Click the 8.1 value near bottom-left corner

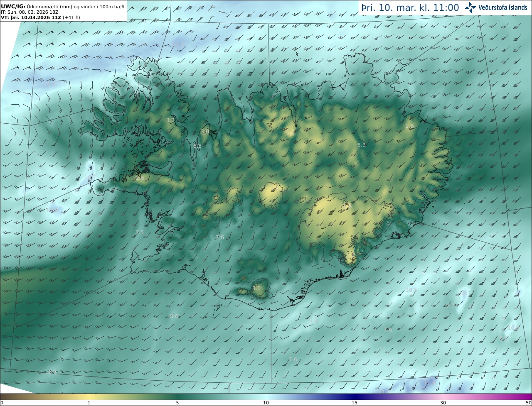[52, 372]
